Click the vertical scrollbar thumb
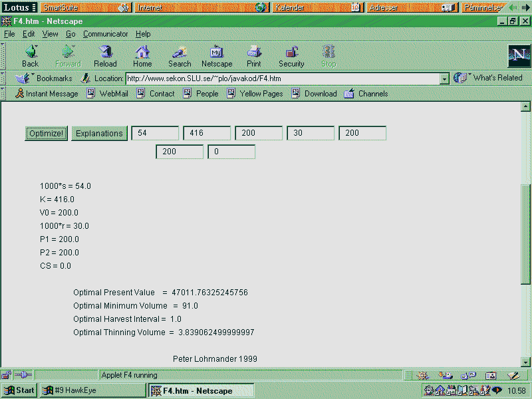The height and width of the screenshot is (399, 532). (525, 234)
